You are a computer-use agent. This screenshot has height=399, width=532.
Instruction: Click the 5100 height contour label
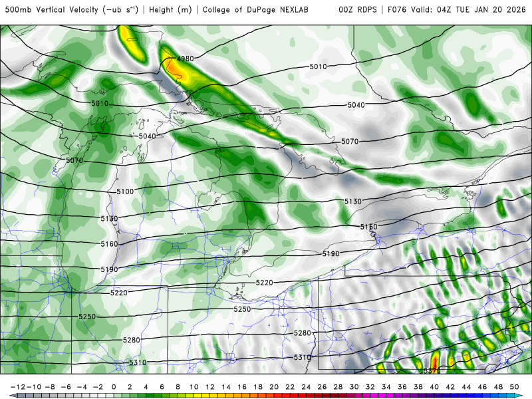[125, 192]
